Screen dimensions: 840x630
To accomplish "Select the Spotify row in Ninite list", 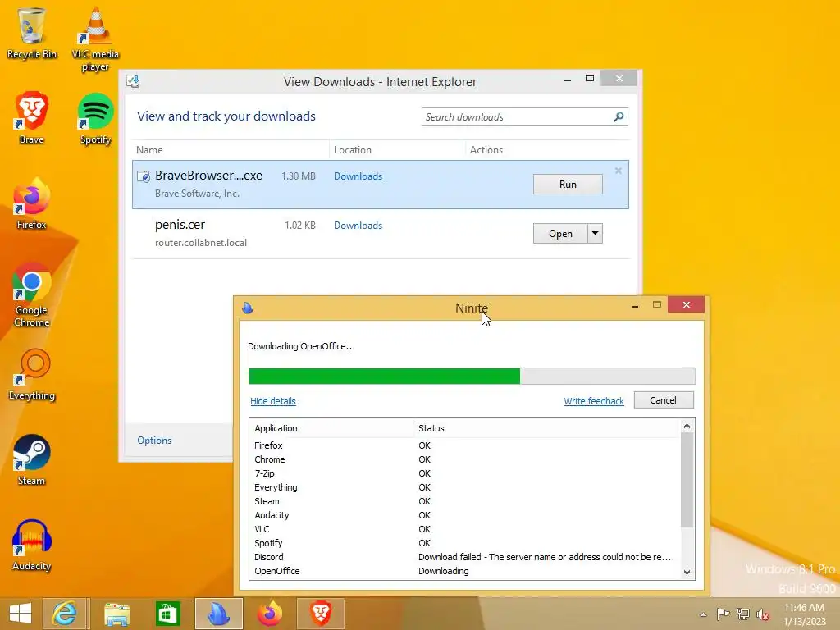I will 465,543.
